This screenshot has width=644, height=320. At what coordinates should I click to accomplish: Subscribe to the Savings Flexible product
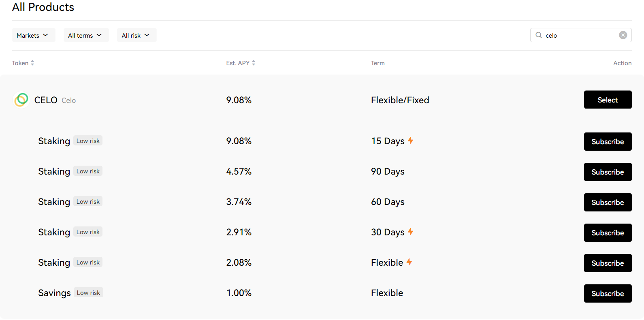tap(608, 294)
